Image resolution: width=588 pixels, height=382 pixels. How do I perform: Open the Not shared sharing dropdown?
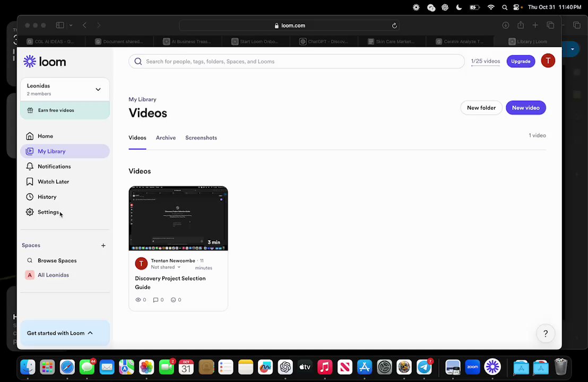[x=166, y=267]
